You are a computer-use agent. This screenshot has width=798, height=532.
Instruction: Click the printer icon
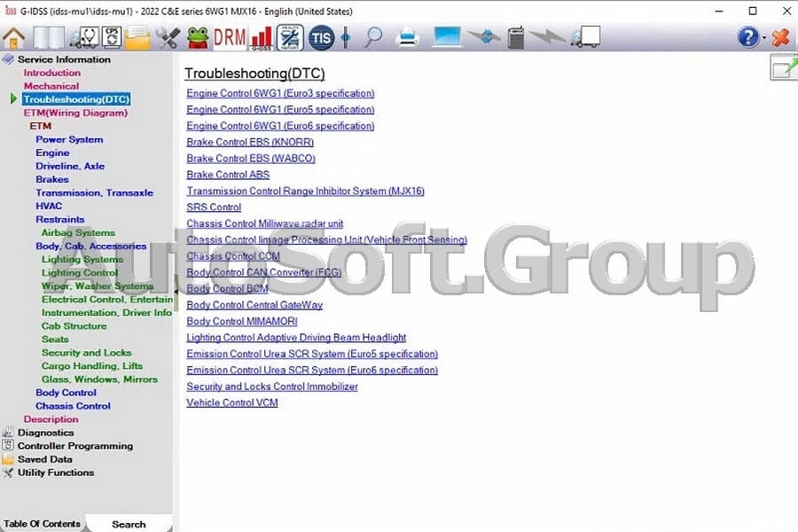(408, 39)
